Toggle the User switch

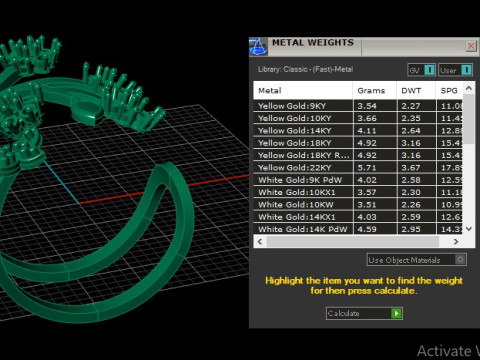click(455, 70)
